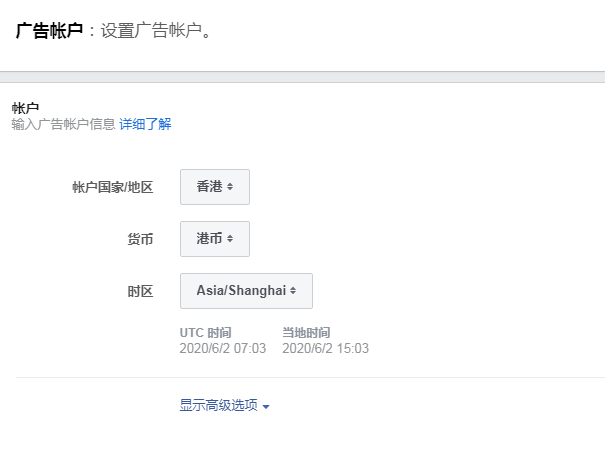Click the 帐户 section title
This screenshot has height=449, width=605.
[25, 108]
